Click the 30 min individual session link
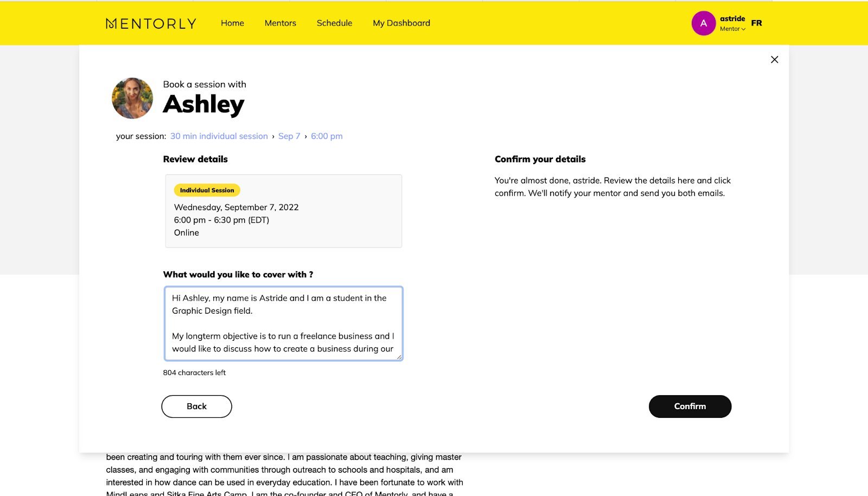Viewport: 868px width, 496px height. point(219,136)
